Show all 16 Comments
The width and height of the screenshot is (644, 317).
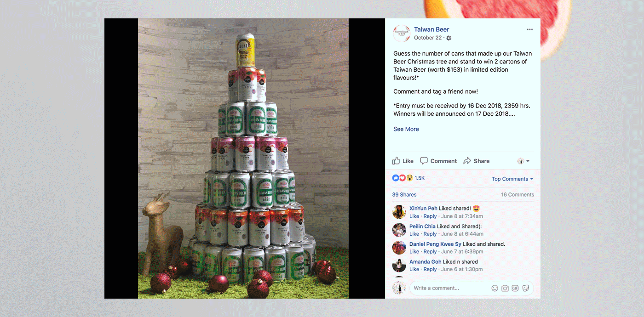click(x=517, y=195)
